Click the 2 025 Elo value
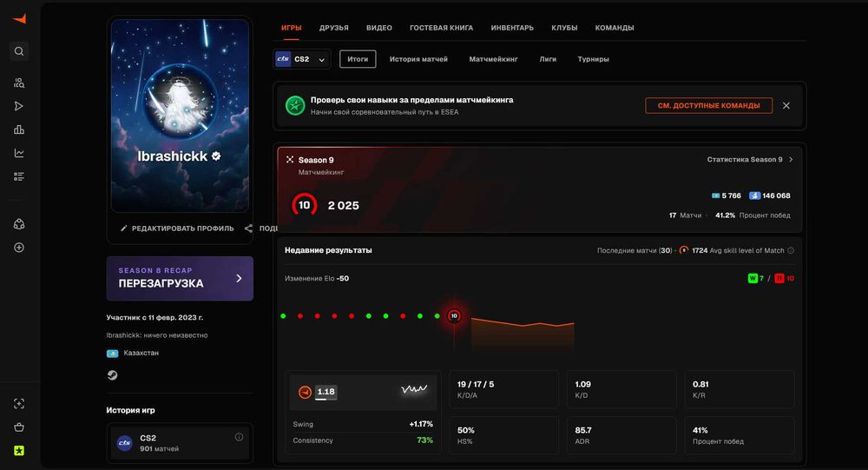 [x=343, y=206]
